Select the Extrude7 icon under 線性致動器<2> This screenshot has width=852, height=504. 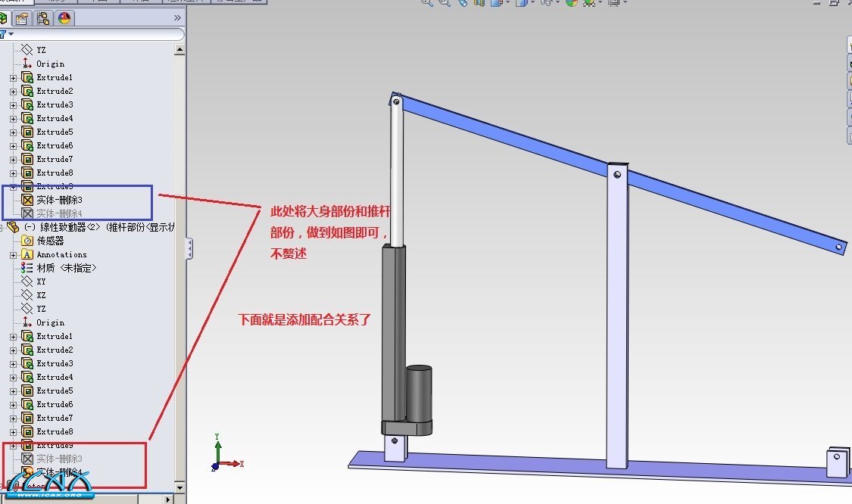tap(27, 418)
